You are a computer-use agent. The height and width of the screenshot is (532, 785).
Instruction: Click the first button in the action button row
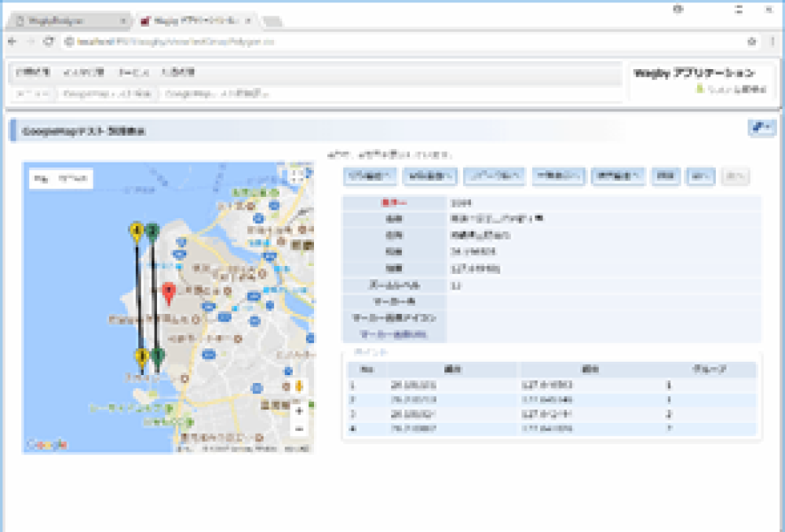click(370, 177)
